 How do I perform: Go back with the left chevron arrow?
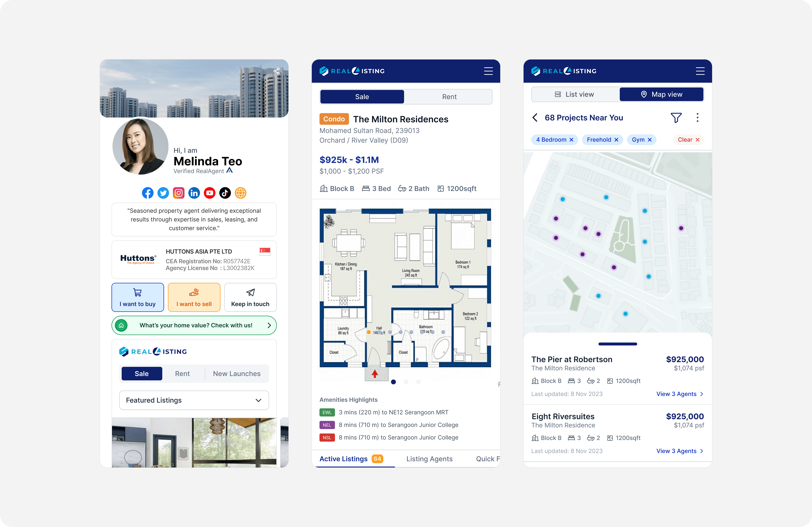point(535,118)
